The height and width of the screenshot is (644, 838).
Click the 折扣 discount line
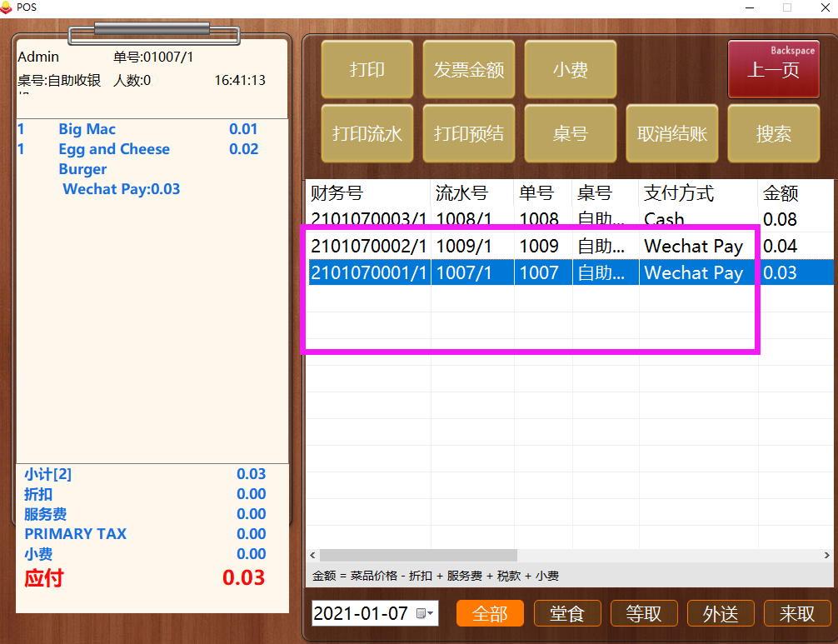point(145,494)
